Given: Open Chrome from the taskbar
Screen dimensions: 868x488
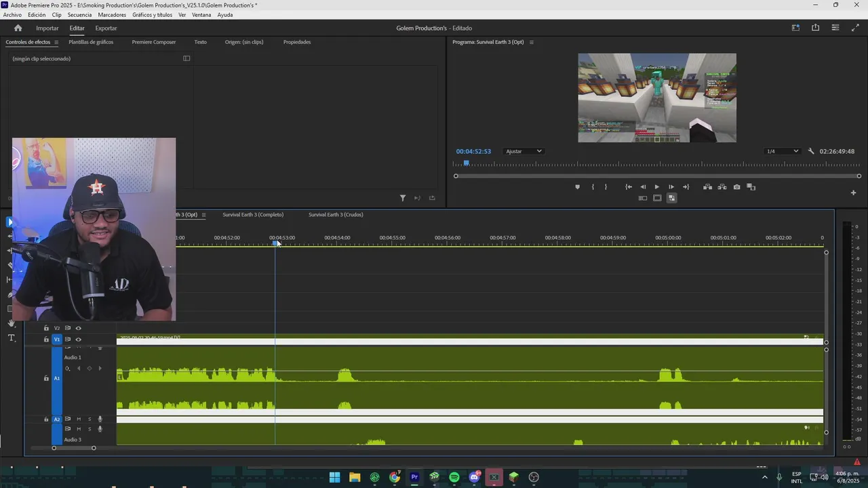Looking at the screenshot, I should pos(394,477).
